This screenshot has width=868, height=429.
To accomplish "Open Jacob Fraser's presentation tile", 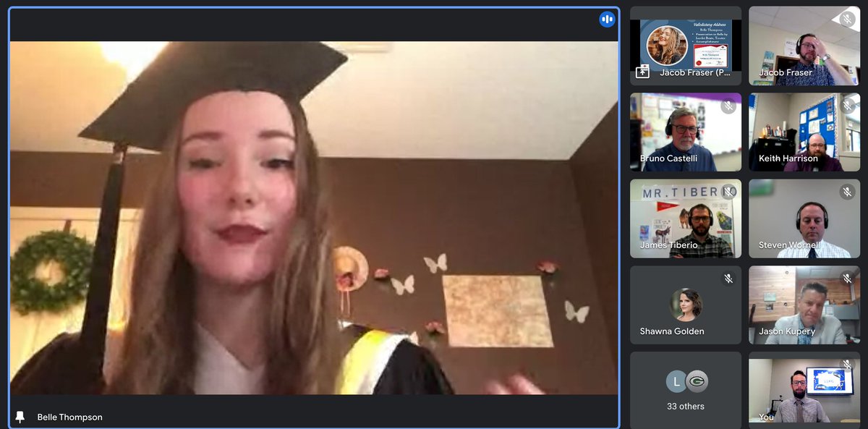I will pos(686,46).
